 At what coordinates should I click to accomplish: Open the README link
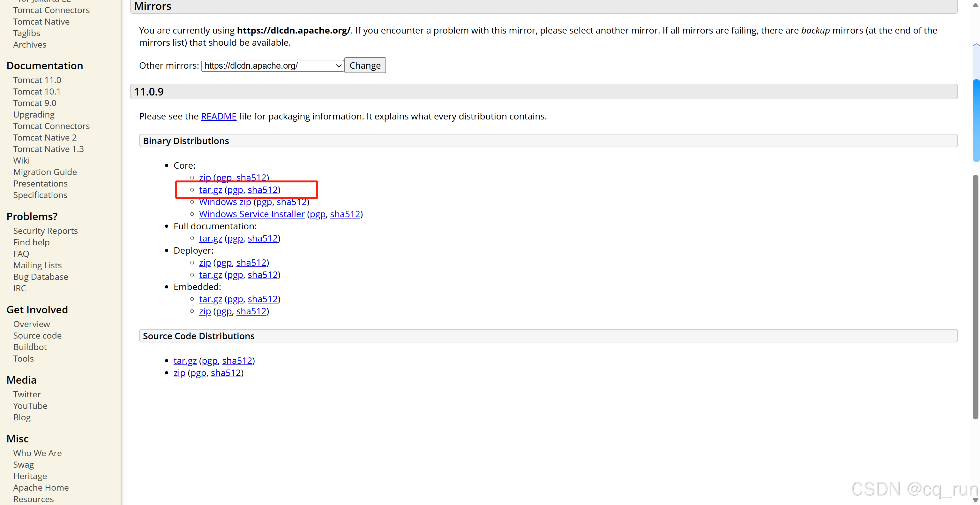pos(218,116)
